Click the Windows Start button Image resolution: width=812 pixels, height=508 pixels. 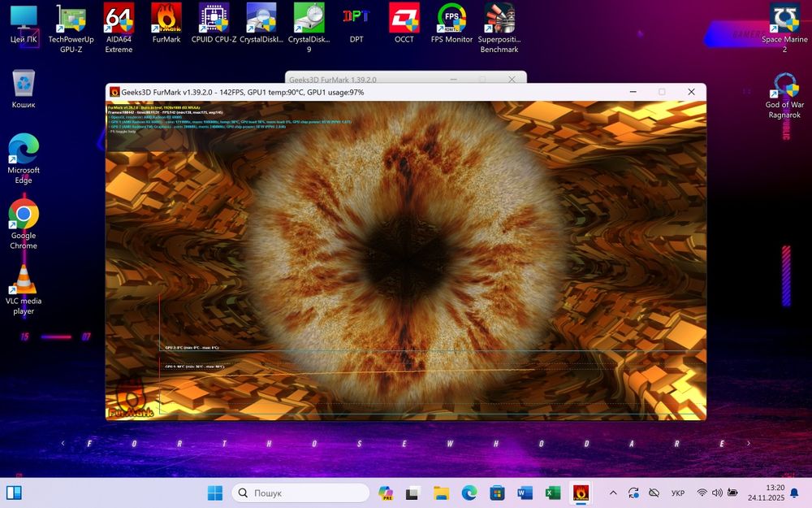coord(214,493)
